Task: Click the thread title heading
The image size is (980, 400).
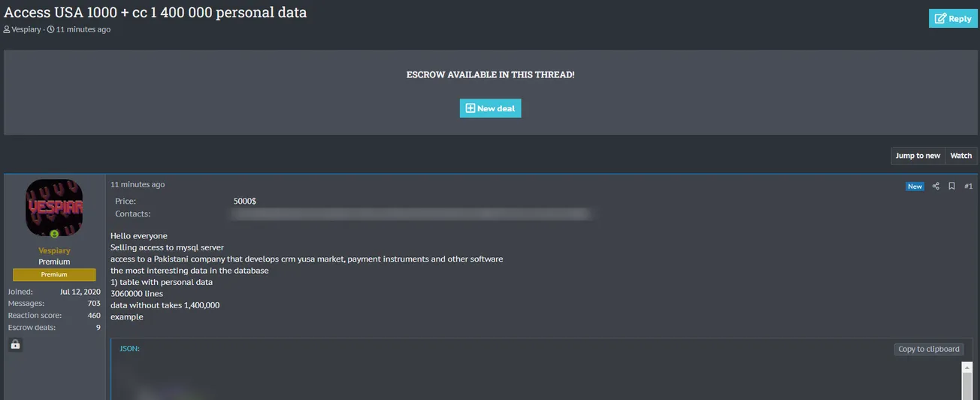Action: (x=156, y=12)
